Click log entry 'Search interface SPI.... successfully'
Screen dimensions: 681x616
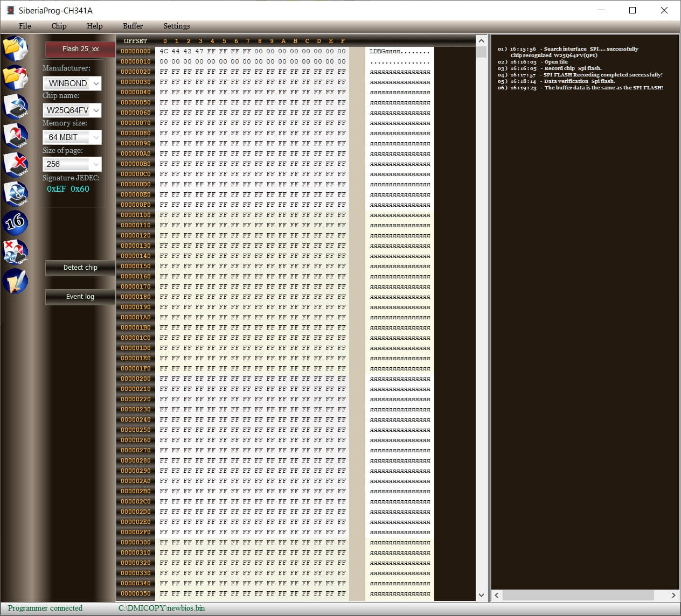pyautogui.click(x=591, y=48)
